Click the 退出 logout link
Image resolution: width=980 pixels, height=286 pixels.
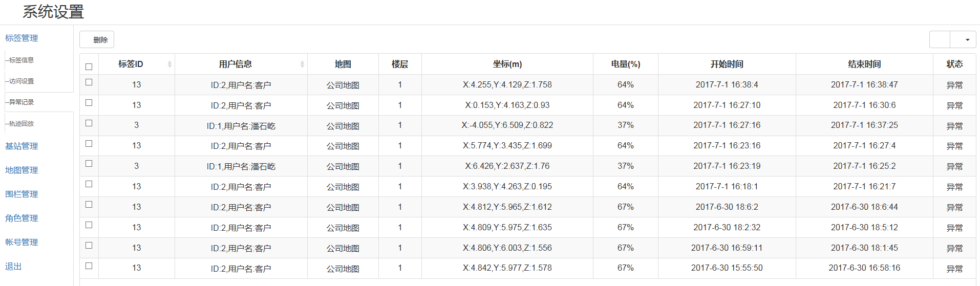(13, 267)
